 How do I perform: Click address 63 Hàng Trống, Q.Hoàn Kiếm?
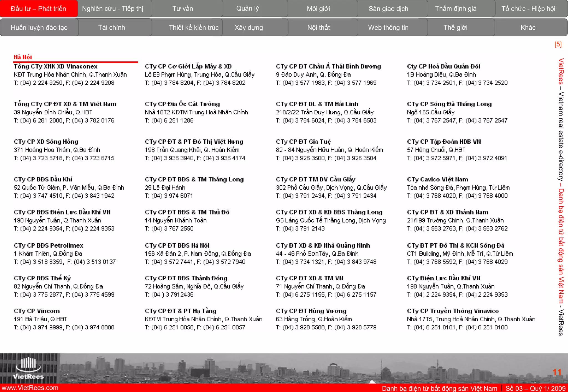pyautogui.click(x=314, y=319)
